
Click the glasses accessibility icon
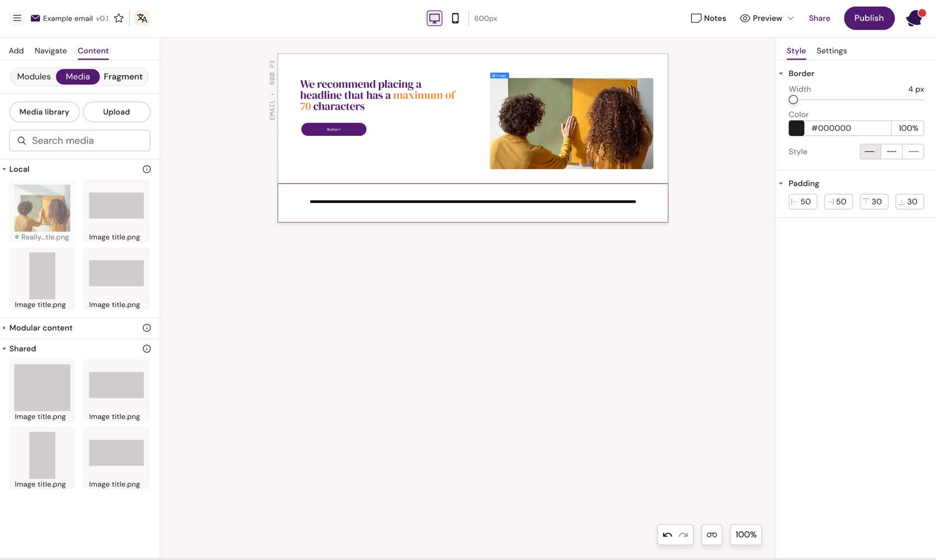(x=711, y=535)
